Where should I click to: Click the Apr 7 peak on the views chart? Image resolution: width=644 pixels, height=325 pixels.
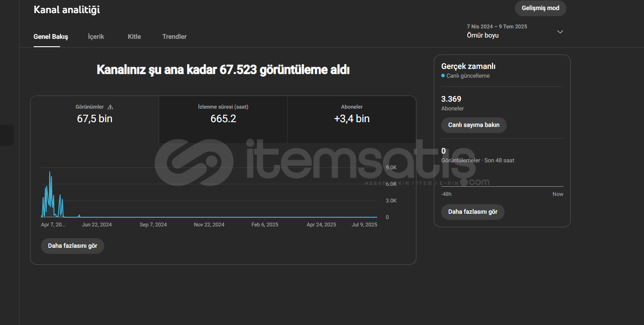click(x=50, y=173)
